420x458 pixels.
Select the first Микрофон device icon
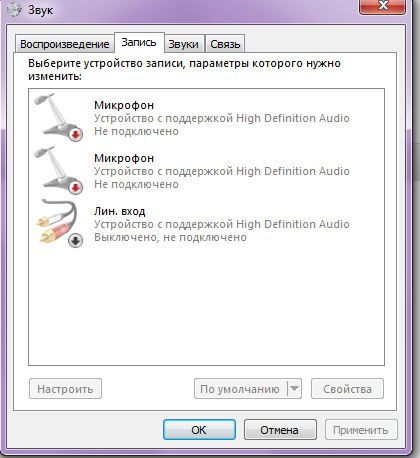(58, 117)
